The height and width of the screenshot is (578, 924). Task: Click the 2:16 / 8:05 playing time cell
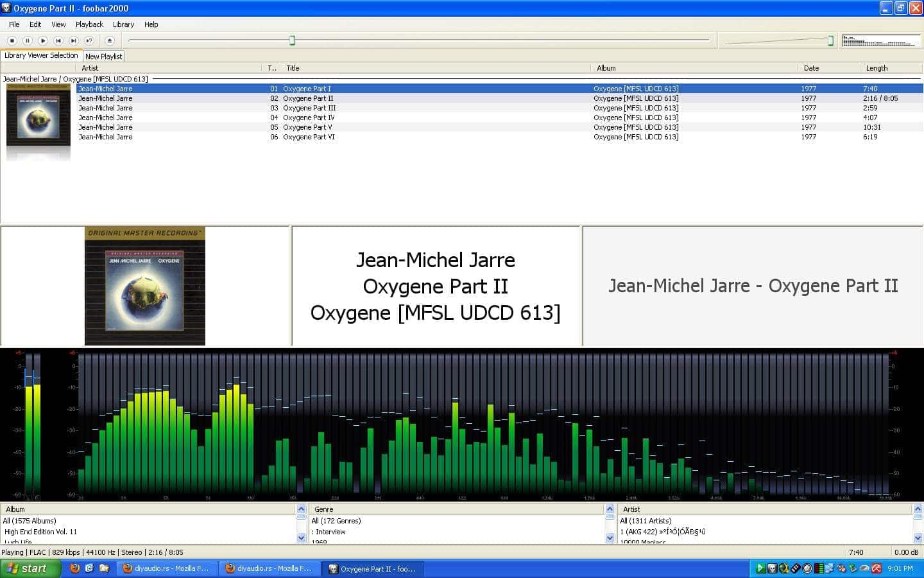click(880, 98)
